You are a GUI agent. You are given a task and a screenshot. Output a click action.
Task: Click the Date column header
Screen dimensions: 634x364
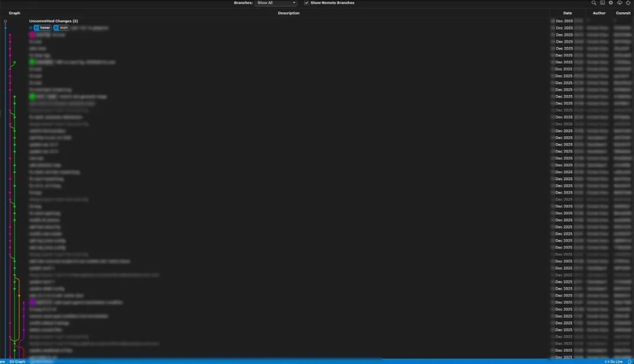click(568, 13)
